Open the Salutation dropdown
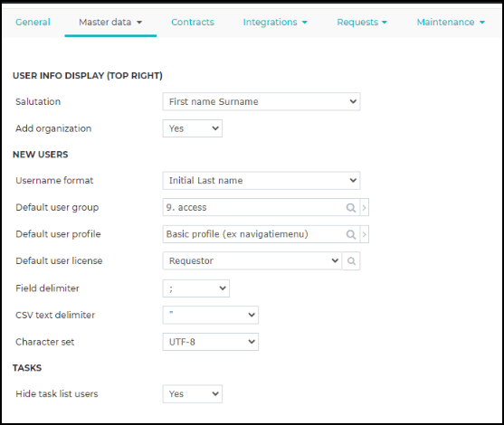 (x=262, y=101)
